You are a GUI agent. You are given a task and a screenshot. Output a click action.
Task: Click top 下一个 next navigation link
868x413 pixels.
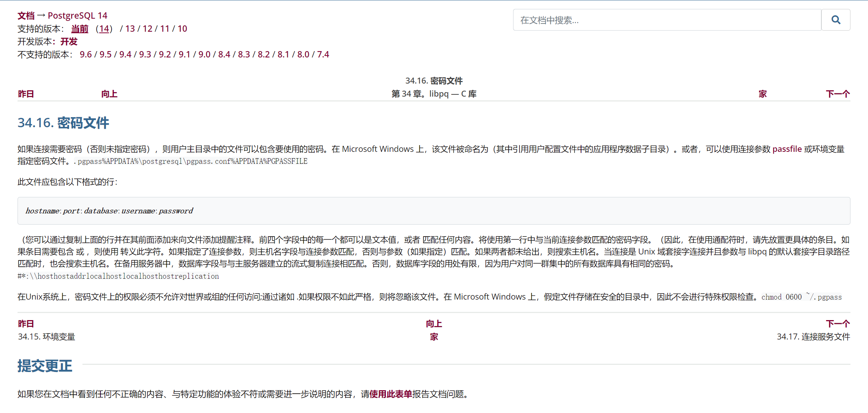coord(837,94)
